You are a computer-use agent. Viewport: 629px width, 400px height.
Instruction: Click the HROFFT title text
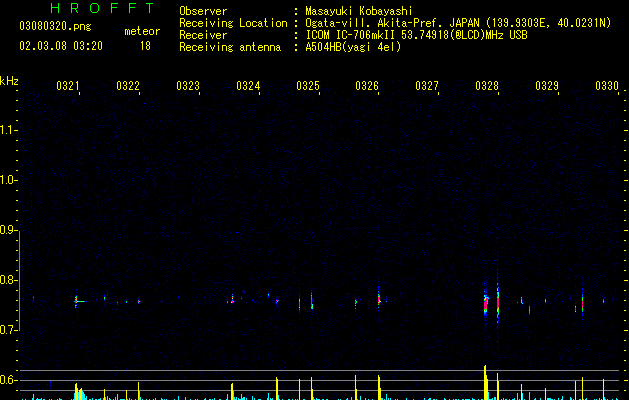pos(102,8)
